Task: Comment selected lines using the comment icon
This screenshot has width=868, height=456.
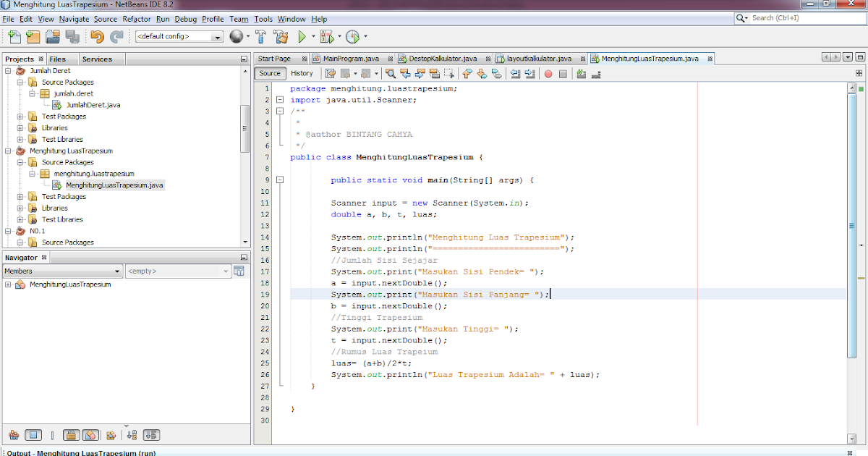Action: 583,73
